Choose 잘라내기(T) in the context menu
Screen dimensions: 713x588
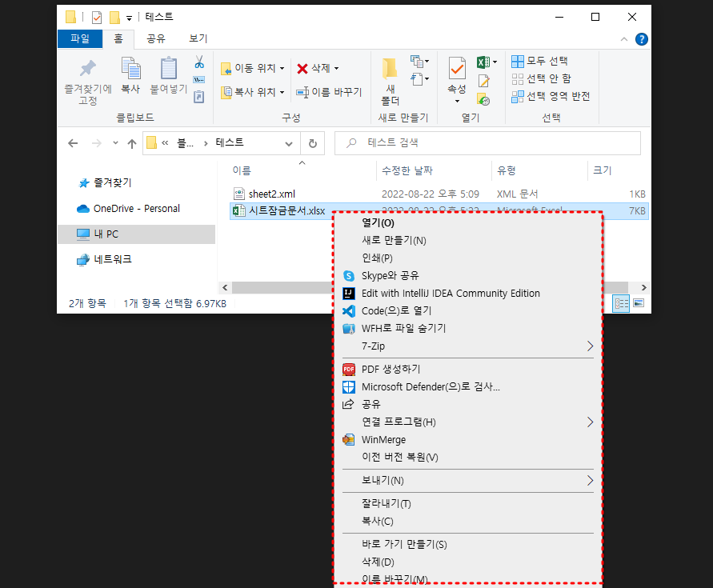[468, 503]
